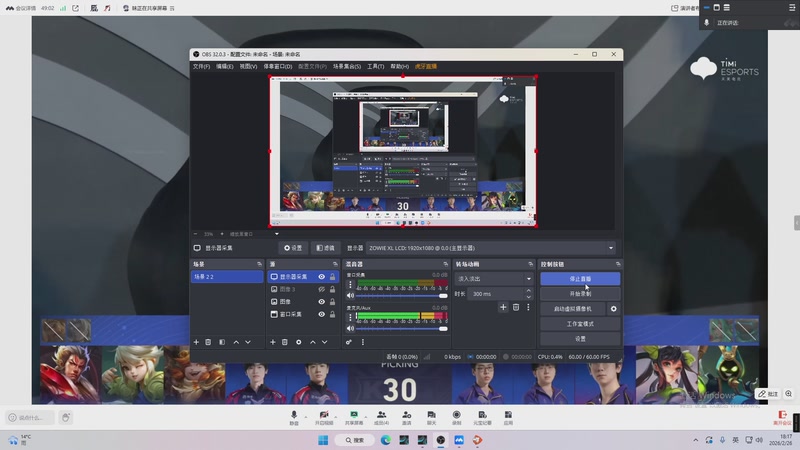This screenshot has height=450, width=800.
Task: Hide the 显示器采集 source with its eye icon
Action: (321, 277)
